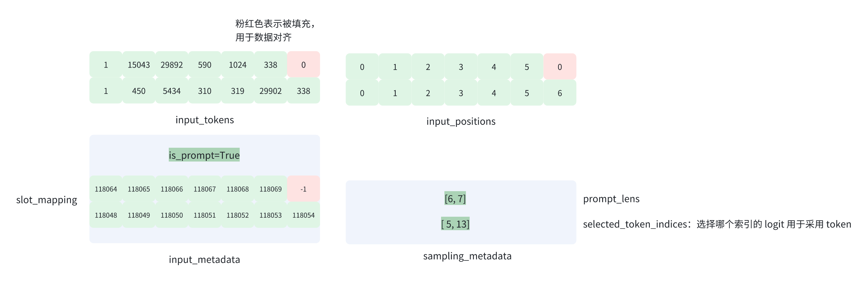Click the pink padded 0 in input_tokens
The image size is (868, 282).
(x=303, y=65)
